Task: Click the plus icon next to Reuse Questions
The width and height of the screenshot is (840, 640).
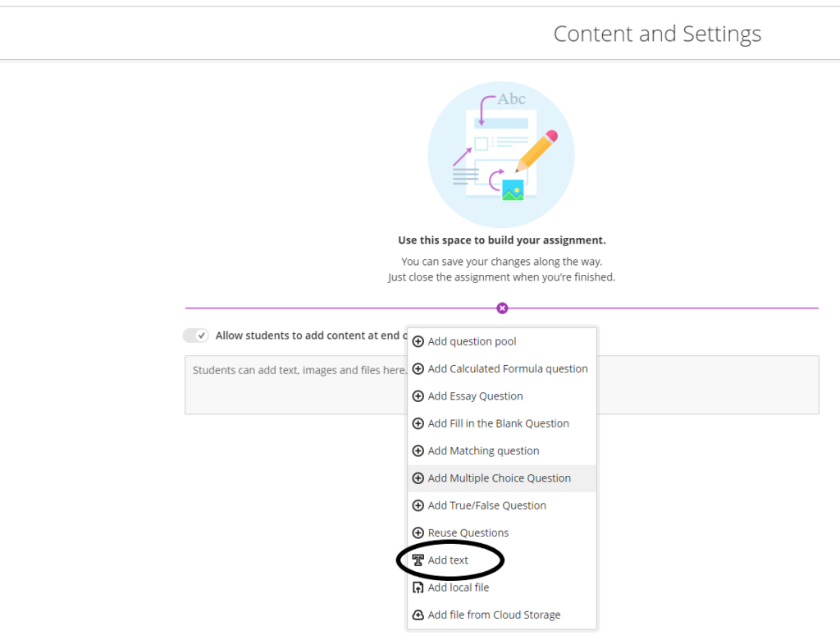Action: pos(418,533)
